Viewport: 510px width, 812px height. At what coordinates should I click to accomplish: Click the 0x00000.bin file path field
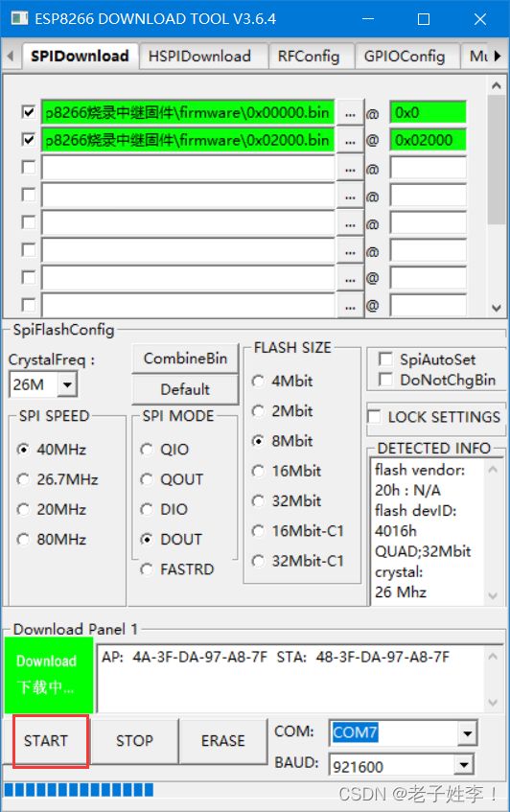pos(188,112)
